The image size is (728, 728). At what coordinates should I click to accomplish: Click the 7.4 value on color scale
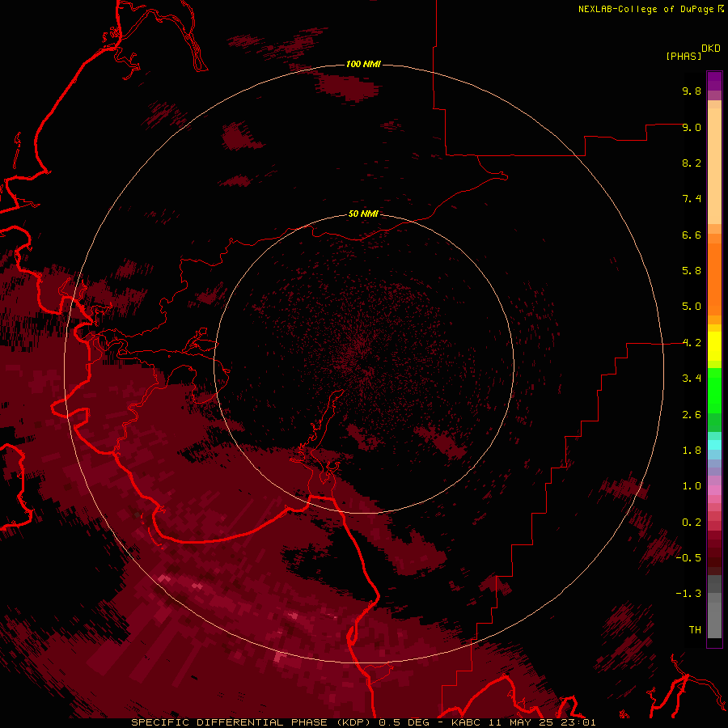coord(692,199)
